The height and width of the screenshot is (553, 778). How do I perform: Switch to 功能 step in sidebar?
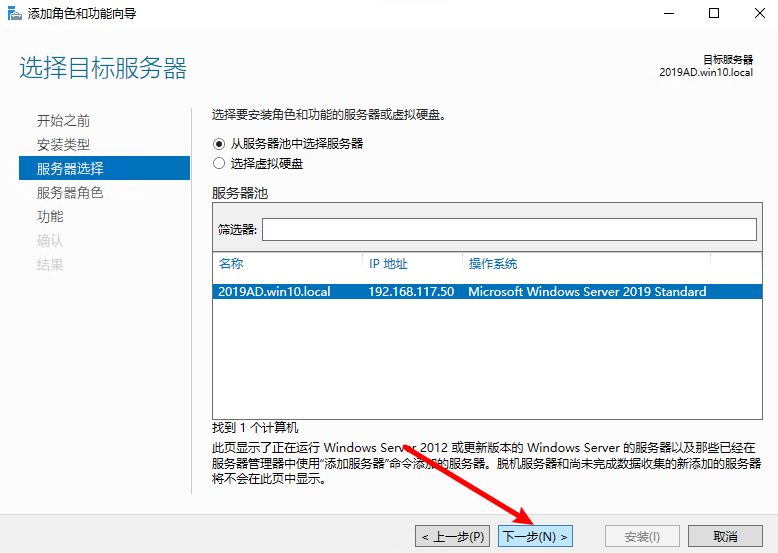tap(50, 217)
